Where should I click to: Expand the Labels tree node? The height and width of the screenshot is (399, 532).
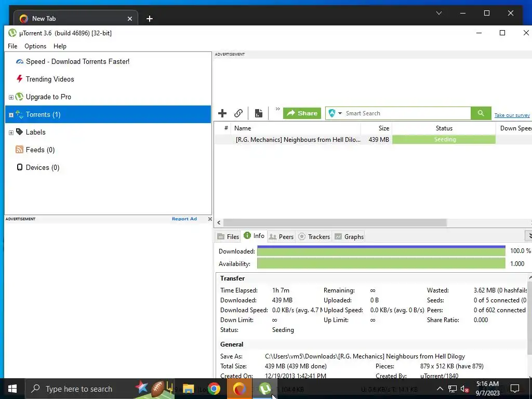(11, 132)
